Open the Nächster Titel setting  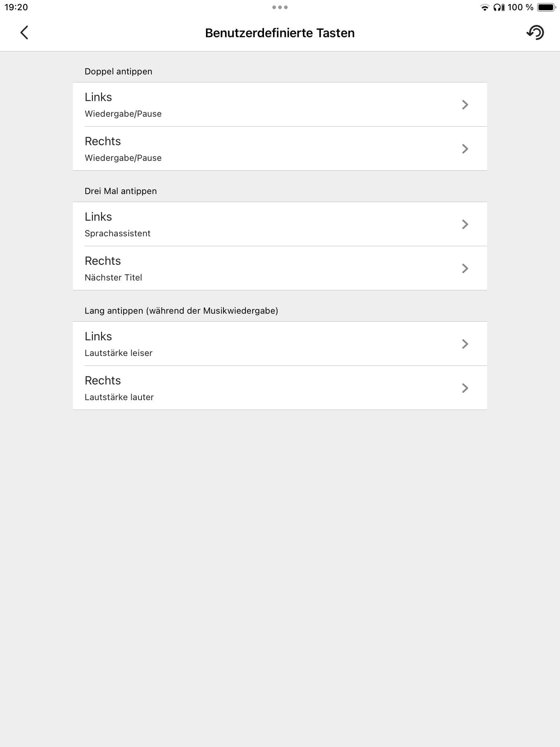pos(255,268)
